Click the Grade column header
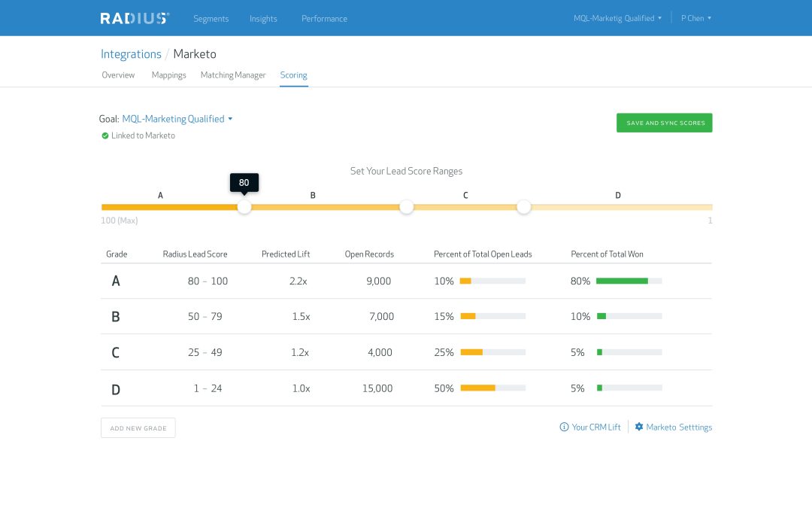812x508 pixels. [117, 254]
